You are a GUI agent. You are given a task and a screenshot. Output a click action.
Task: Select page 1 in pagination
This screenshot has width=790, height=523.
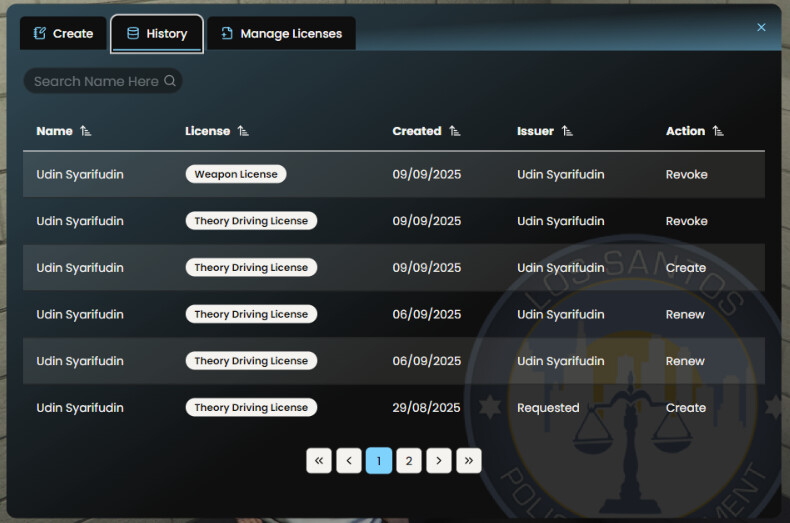pos(378,460)
